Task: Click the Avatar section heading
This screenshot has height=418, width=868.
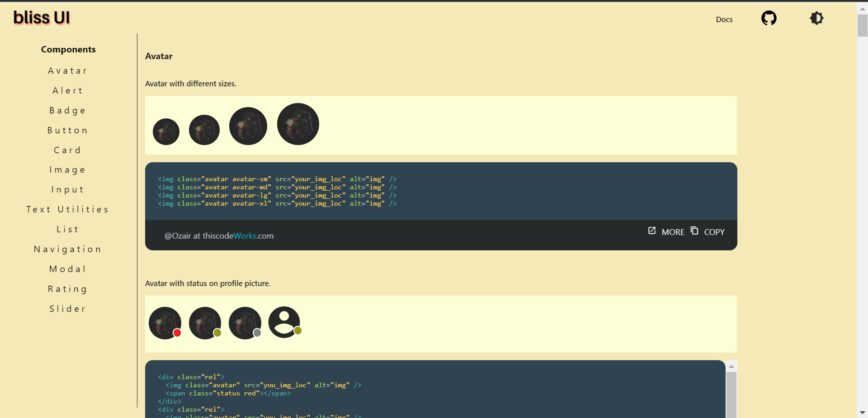Action: pos(159,56)
